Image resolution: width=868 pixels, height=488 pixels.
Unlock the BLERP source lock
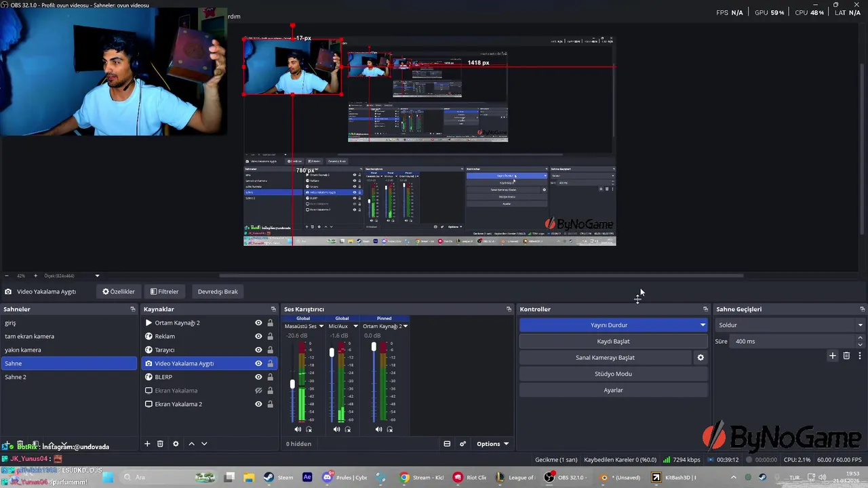pyautogui.click(x=270, y=377)
